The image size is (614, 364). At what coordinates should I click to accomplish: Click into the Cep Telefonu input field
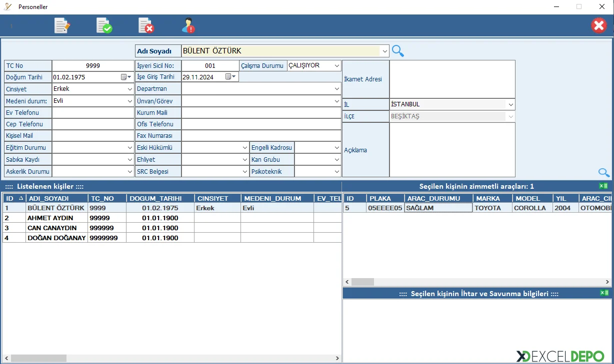(93, 124)
